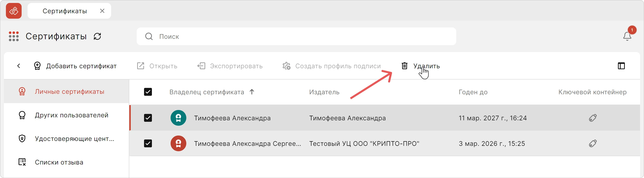Select owner Тимофеева Александра Сергее...
644x178 pixels.
click(x=248, y=144)
